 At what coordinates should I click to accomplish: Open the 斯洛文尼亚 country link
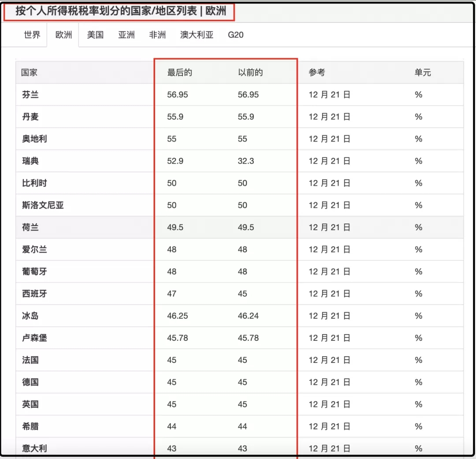tap(43, 205)
